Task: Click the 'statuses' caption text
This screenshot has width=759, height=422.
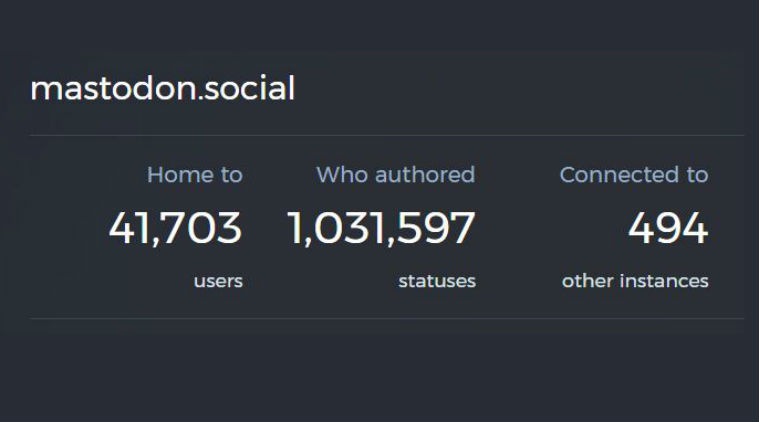Action: [x=437, y=281]
